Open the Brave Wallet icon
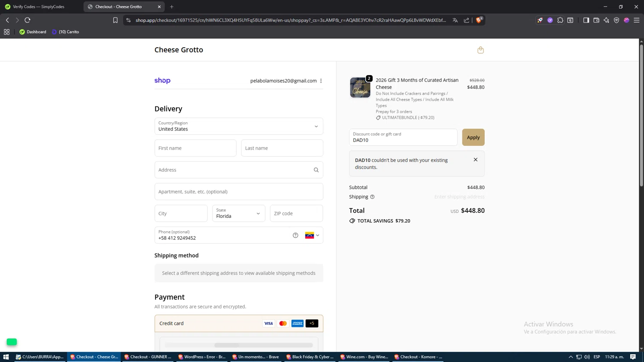This screenshot has width=644, height=362. pos(596,20)
